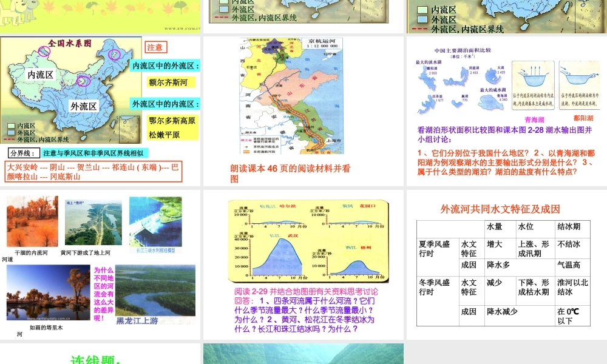Viewport: 607px width, 364px height.
Task: Click the 西江 梧州 flow chart
Action: [348, 262]
